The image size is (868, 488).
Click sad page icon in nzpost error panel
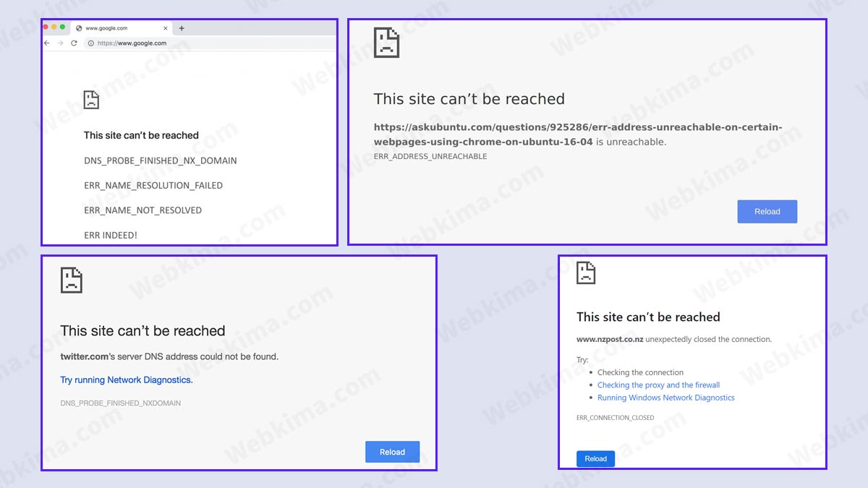pos(586,273)
